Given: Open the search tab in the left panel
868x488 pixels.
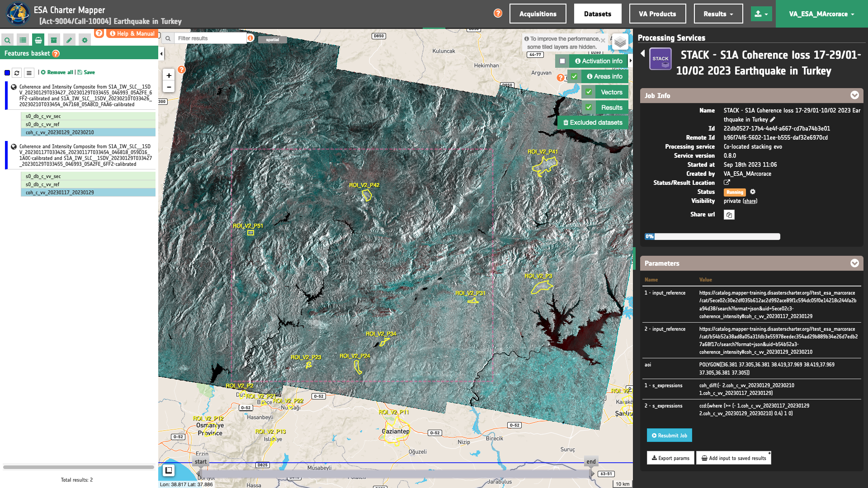Looking at the screenshot, I should coord(8,40).
